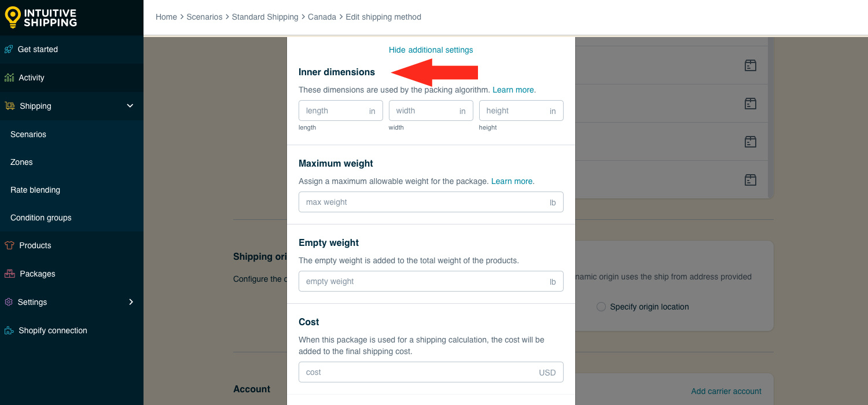868x405 pixels.
Task: Click the Intuitive Shipping lightbulb logo
Action: 13,17
